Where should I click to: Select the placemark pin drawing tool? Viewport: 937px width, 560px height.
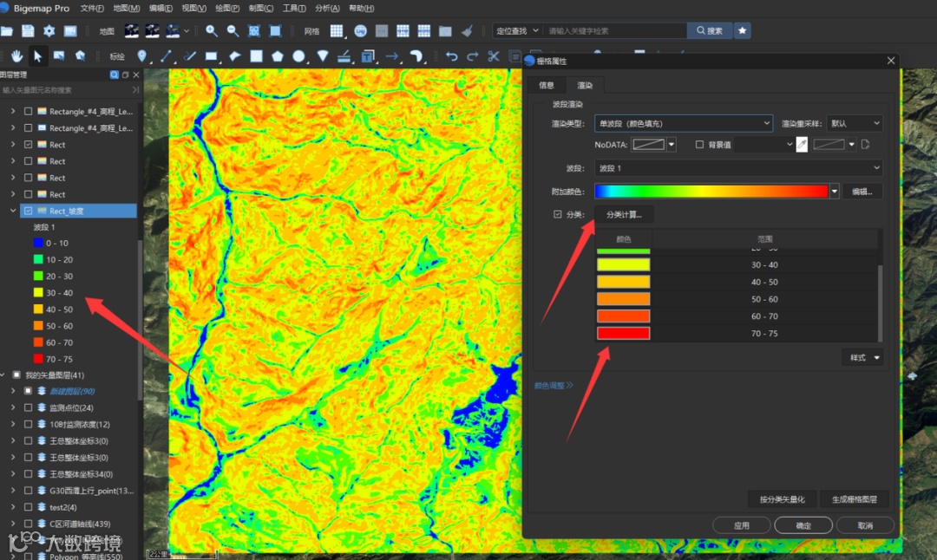142,56
